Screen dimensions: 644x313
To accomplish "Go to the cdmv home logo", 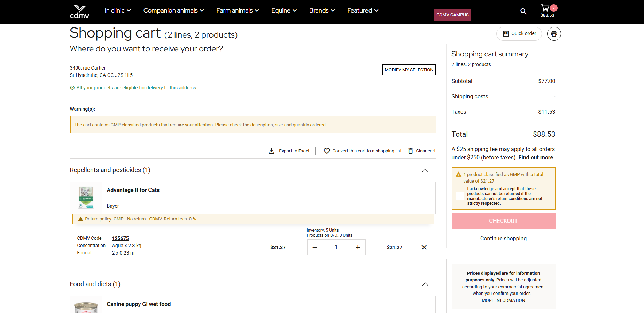I will 79,11.
